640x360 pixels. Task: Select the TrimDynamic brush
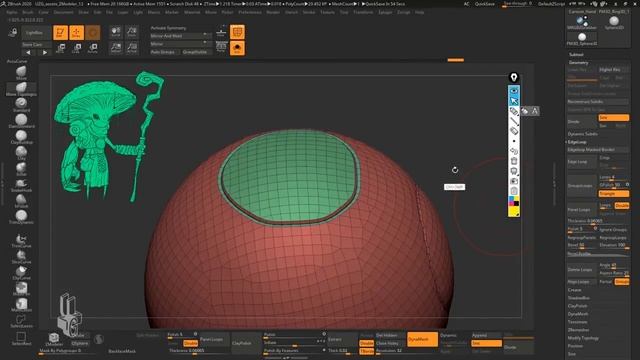(21, 217)
